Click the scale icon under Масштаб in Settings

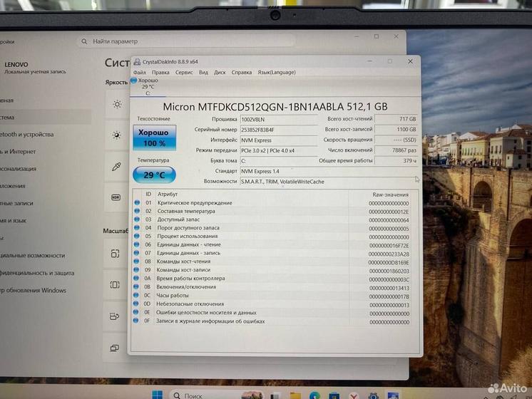pyautogui.click(x=115, y=253)
